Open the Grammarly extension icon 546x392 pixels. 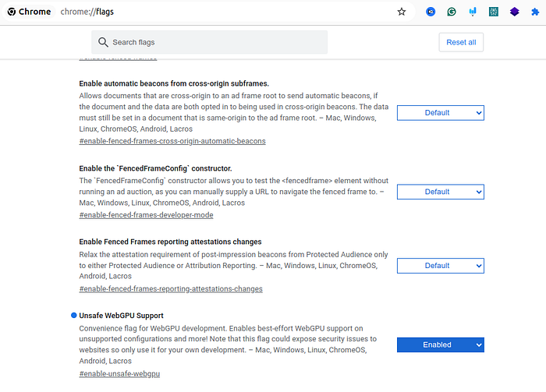click(452, 12)
